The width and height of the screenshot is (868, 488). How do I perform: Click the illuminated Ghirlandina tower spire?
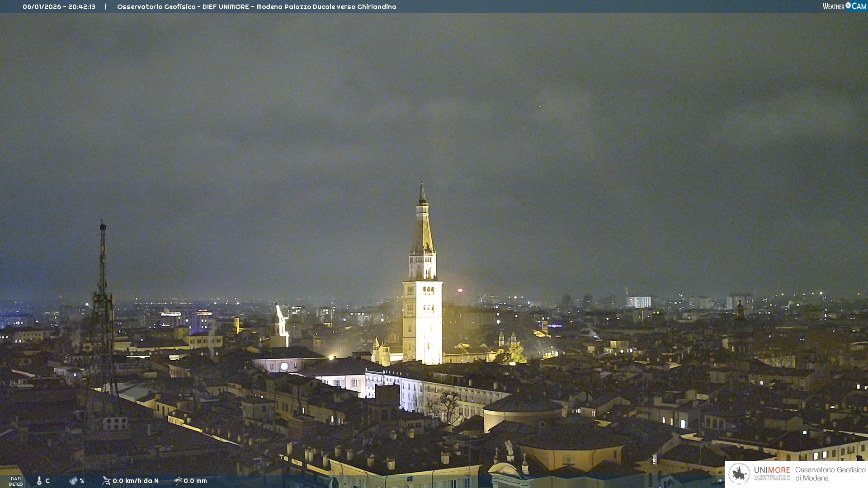point(422,226)
